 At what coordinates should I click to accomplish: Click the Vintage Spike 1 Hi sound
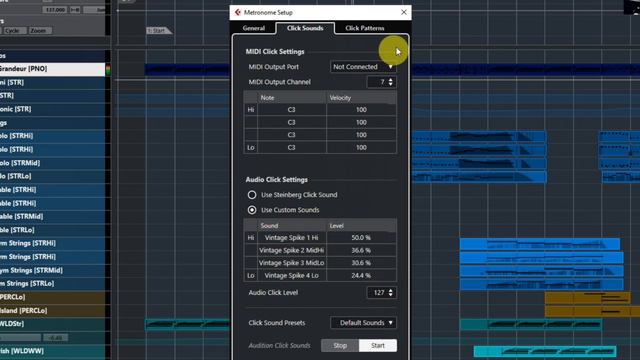[291, 238]
